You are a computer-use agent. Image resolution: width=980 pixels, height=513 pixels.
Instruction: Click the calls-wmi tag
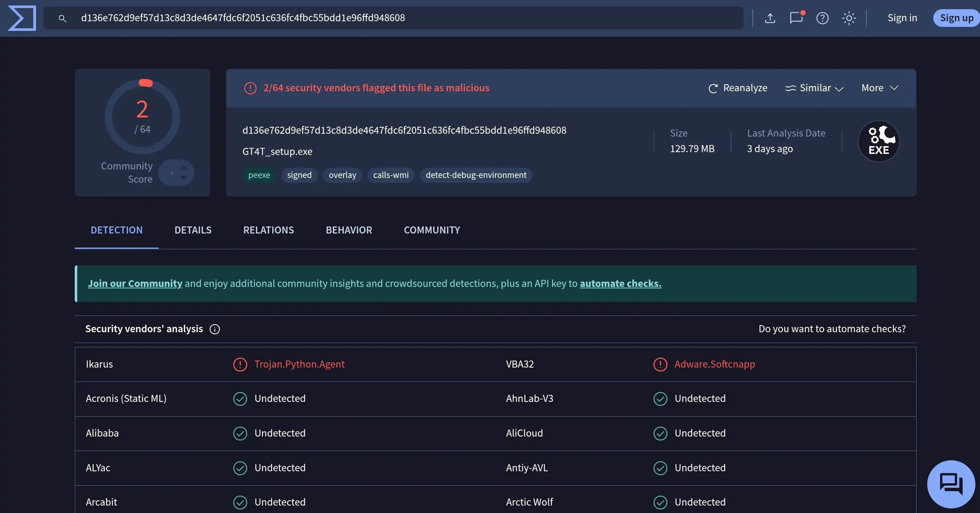pos(391,175)
